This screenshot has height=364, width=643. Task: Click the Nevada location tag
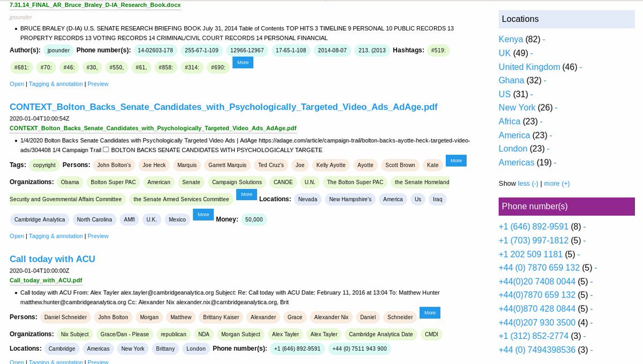(308, 199)
